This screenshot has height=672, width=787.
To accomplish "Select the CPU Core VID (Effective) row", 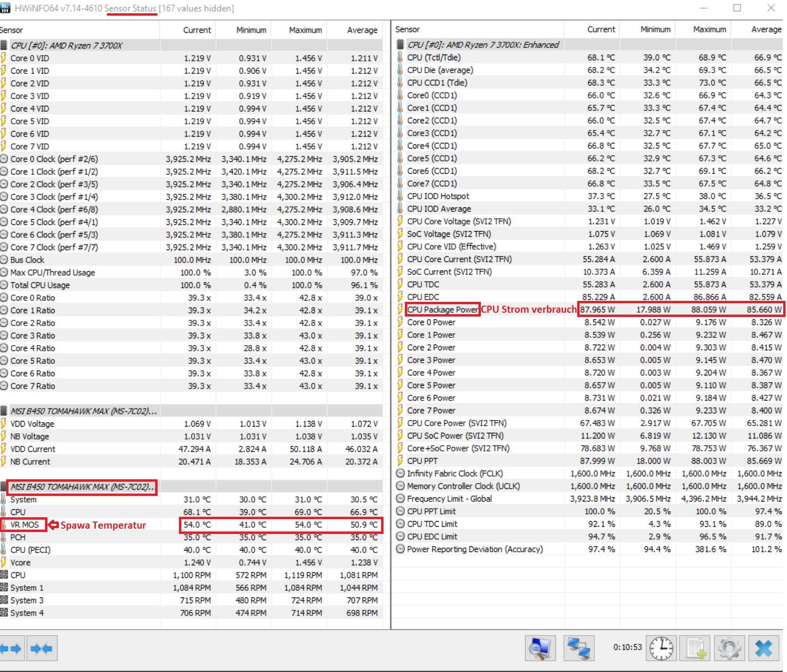I will (587, 246).
